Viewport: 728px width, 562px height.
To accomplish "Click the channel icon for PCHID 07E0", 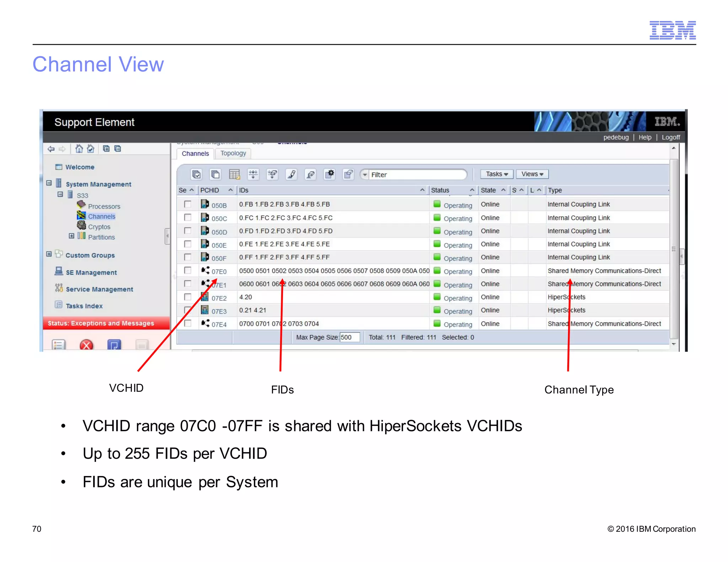I will click(x=205, y=270).
